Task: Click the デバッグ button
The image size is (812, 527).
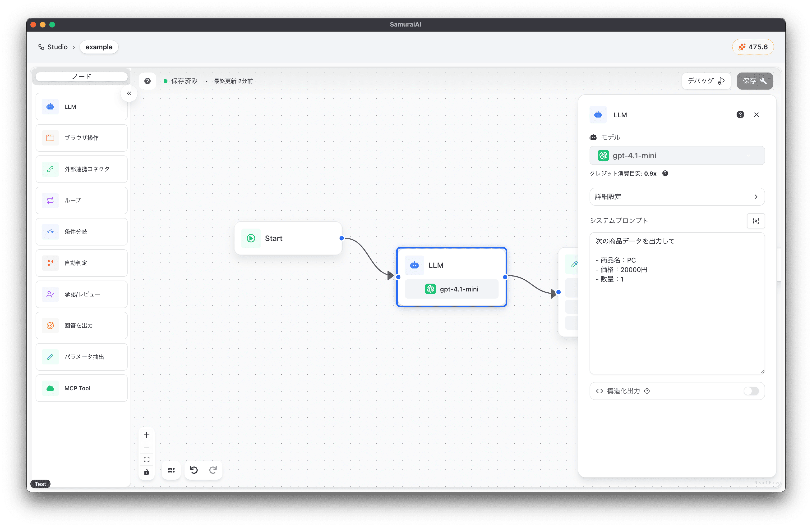Action: click(x=706, y=81)
